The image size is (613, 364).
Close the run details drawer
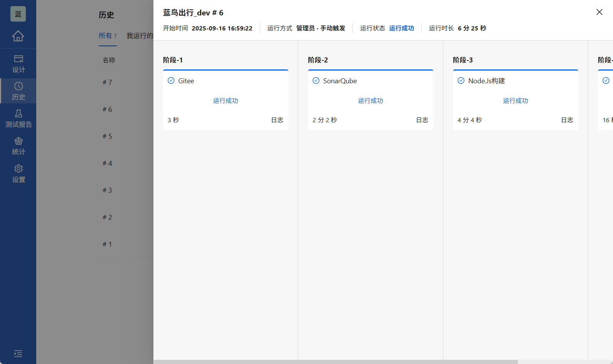tap(599, 12)
